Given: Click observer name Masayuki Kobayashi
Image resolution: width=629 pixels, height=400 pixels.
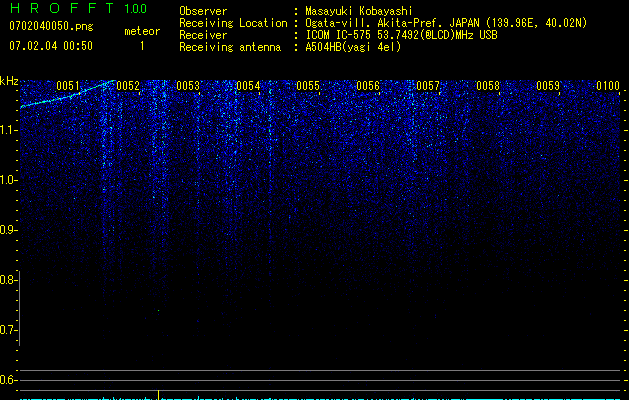Looking at the screenshot, I should tap(359, 11).
